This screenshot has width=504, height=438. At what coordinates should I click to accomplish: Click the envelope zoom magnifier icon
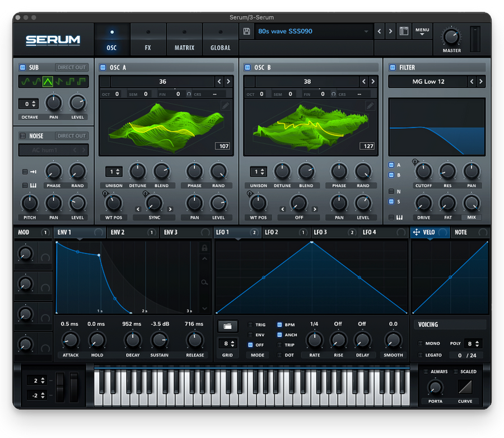coord(204,282)
